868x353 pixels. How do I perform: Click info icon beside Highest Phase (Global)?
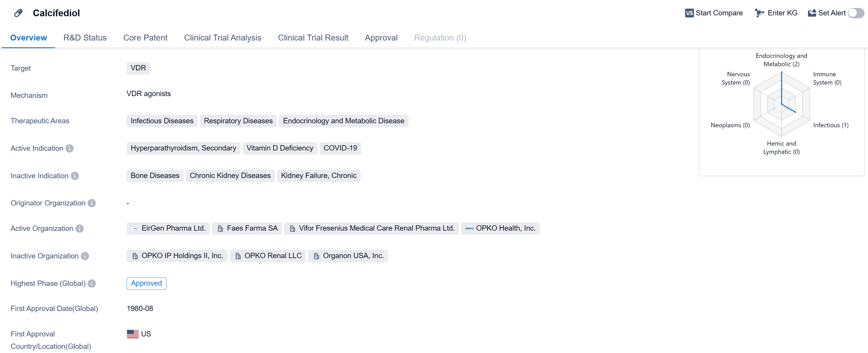[92, 284]
